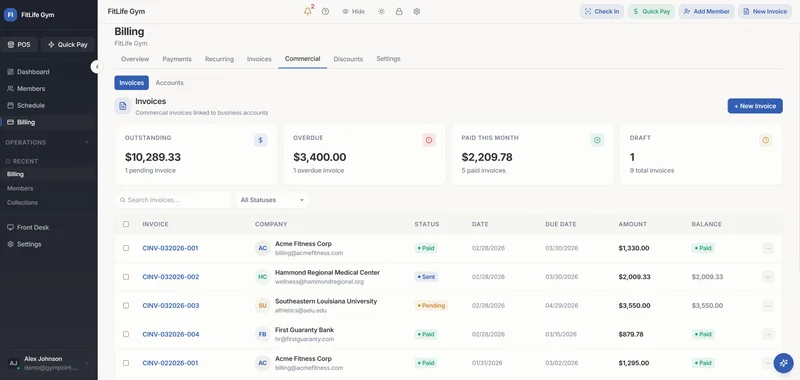Click Quick Pay in the sidebar

(67, 44)
